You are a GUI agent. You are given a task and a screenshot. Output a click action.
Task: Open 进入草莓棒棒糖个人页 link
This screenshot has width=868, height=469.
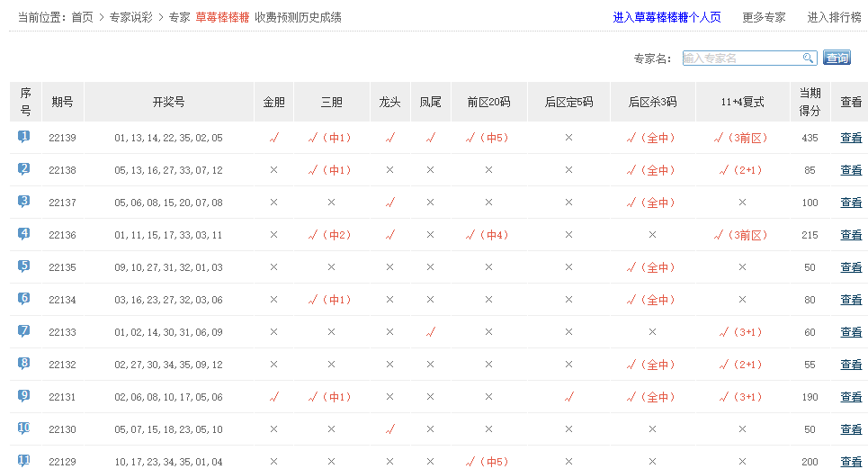click(667, 17)
